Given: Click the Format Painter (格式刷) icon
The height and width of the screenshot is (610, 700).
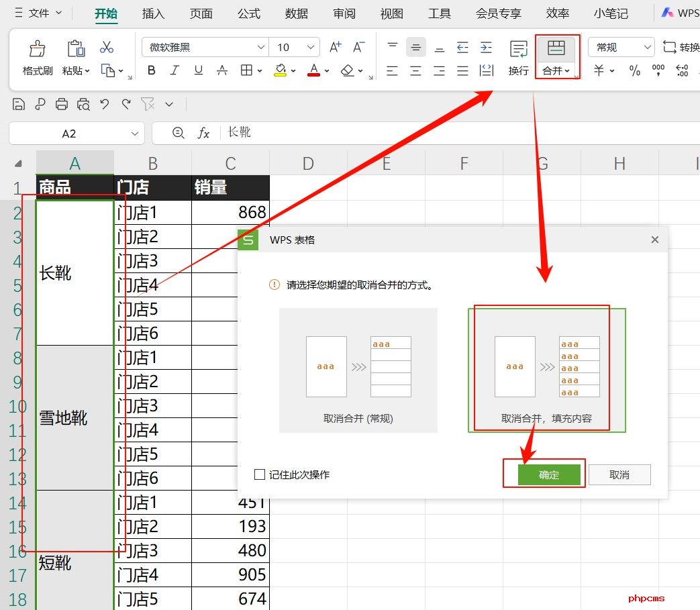Looking at the screenshot, I should coord(38,48).
